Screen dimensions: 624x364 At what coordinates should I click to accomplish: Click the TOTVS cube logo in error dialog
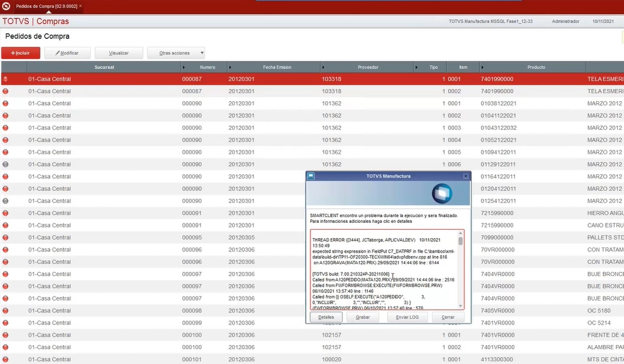point(442,193)
